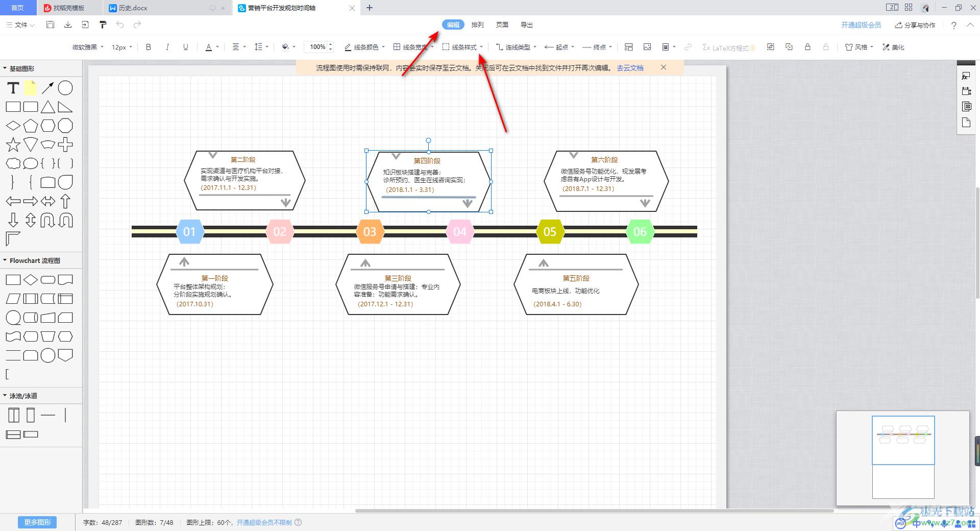
Task: Select the left-right double arrow shape
Action: click(47, 201)
